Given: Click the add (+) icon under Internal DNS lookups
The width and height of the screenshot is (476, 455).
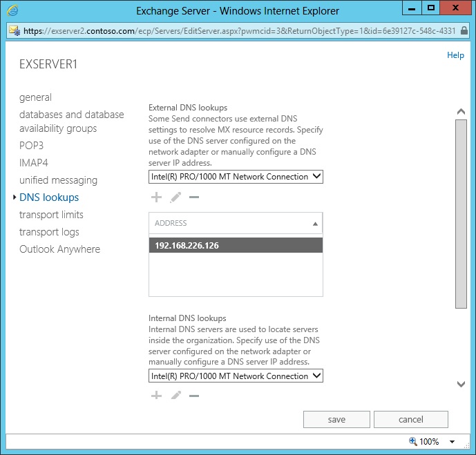Looking at the screenshot, I should click(156, 396).
